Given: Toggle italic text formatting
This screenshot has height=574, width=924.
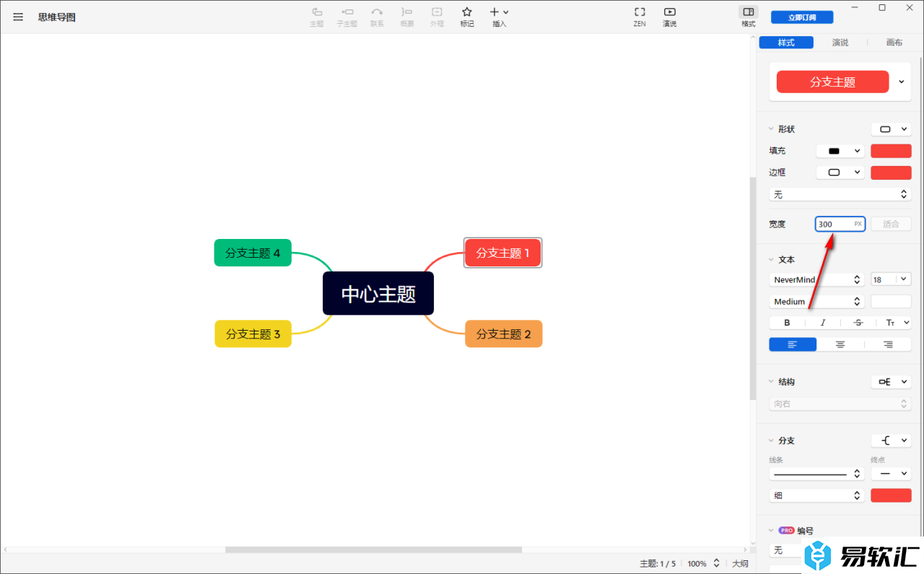Looking at the screenshot, I should point(822,323).
